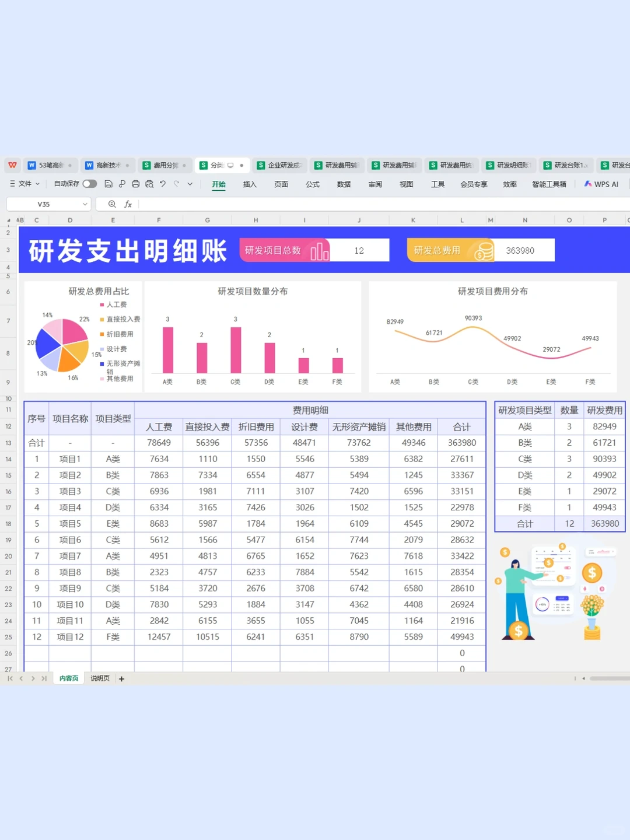630x840 pixels.
Task: Click the Print icon on the toolbar
Action: [135, 184]
